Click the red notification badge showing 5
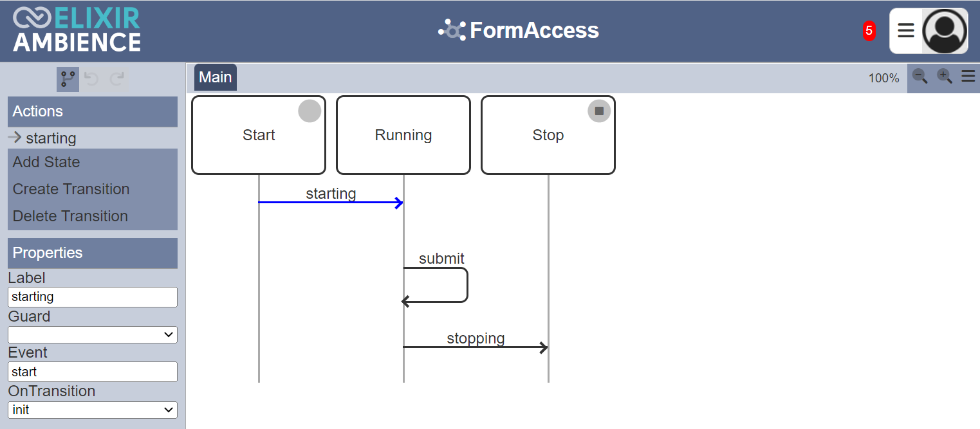980x429 pixels. pos(869,30)
